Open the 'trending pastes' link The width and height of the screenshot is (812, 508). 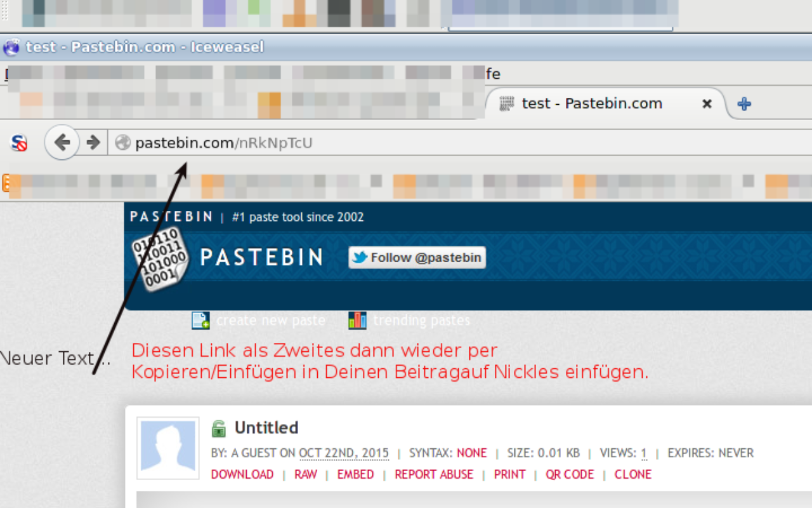(422, 321)
